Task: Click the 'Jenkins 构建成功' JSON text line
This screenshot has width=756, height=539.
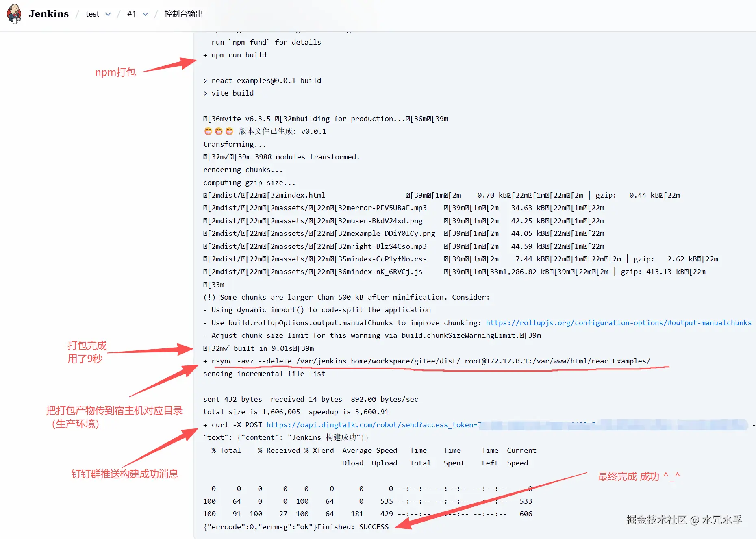Action: (286, 437)
